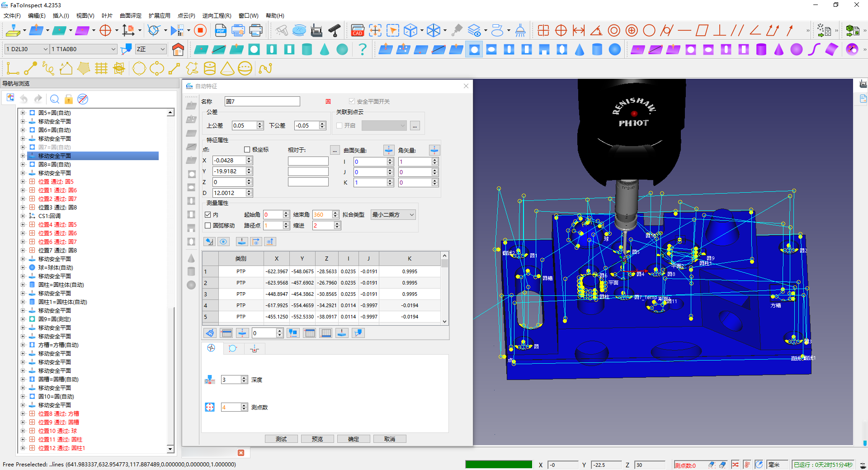The height and width of the screenshot is (470, 868).
Task: Toggle the 圆弧移动 checkbox
Action: click(208, 225)
